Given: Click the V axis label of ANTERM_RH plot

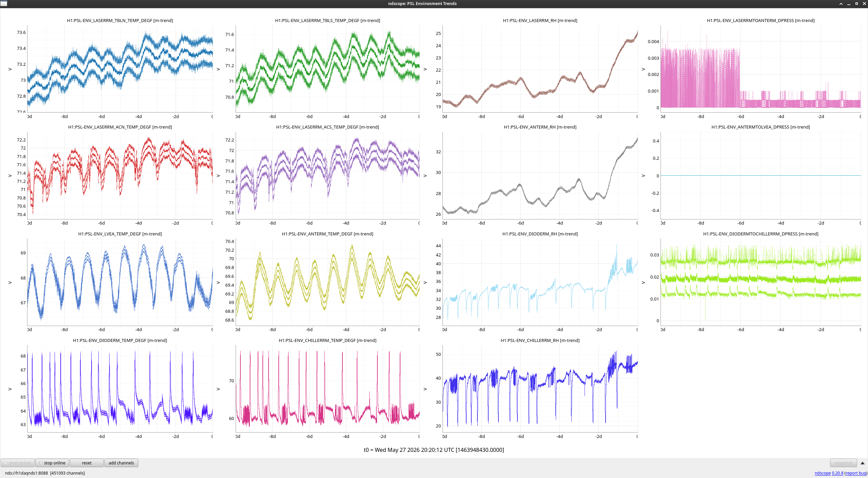Looking at the screenshot, I should [425, 176].
